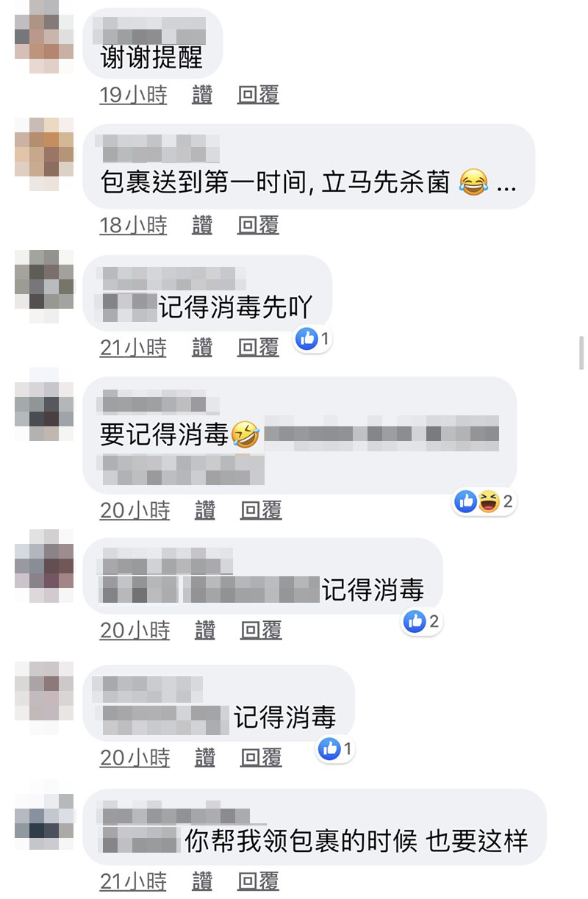Click like reaction icon on 记得消毒先吖 comment
Screen dimensions: 588x899
pos(306,339)
